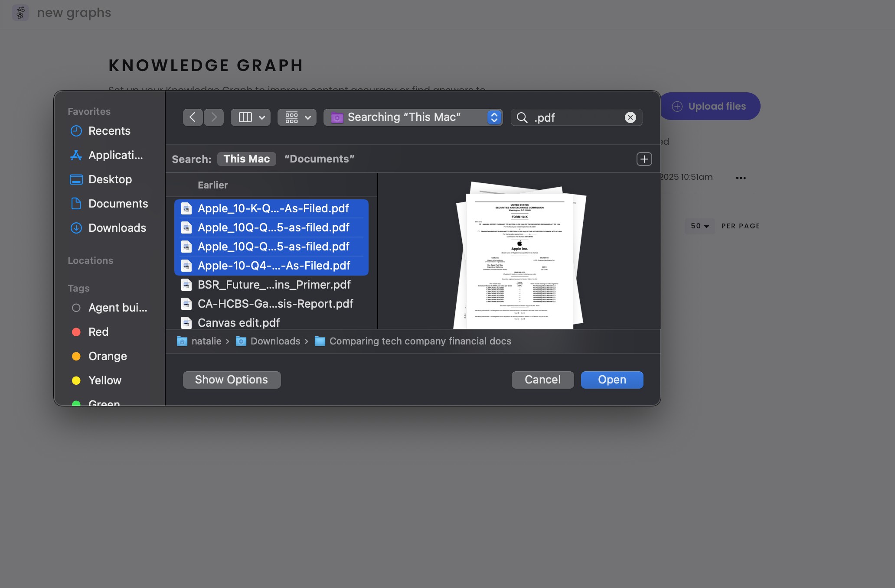
Task: Select BSR_Future Primer.pdf file
Action: pyautogui.click(x=274, y=285)
